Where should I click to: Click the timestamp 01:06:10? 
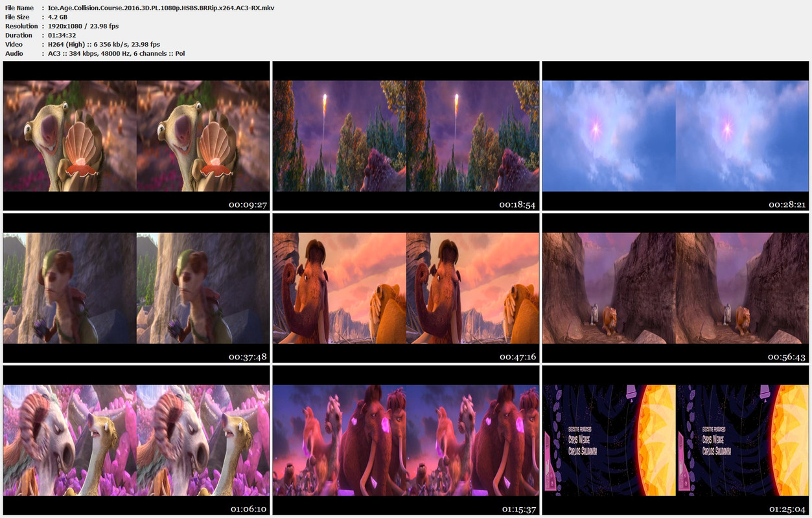(248, 509)
